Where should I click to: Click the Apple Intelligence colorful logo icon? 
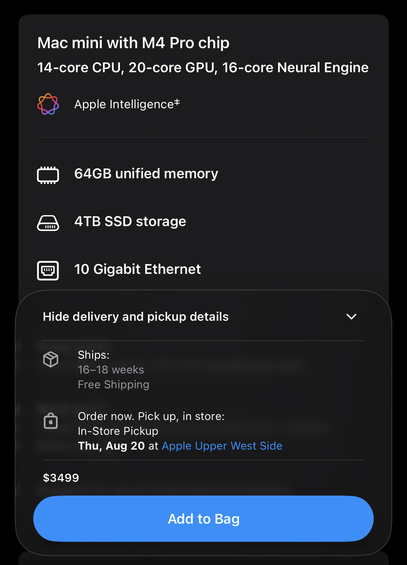[x=48, y=104]
